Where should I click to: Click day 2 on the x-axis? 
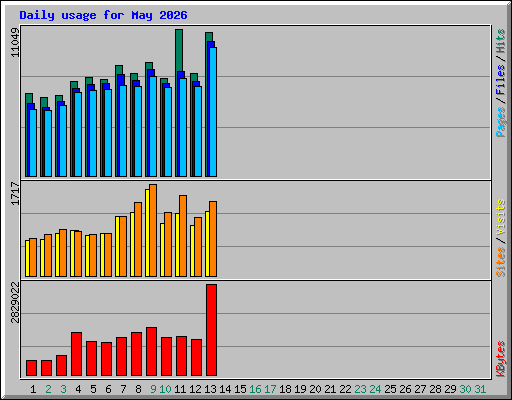tap(48, 389)
